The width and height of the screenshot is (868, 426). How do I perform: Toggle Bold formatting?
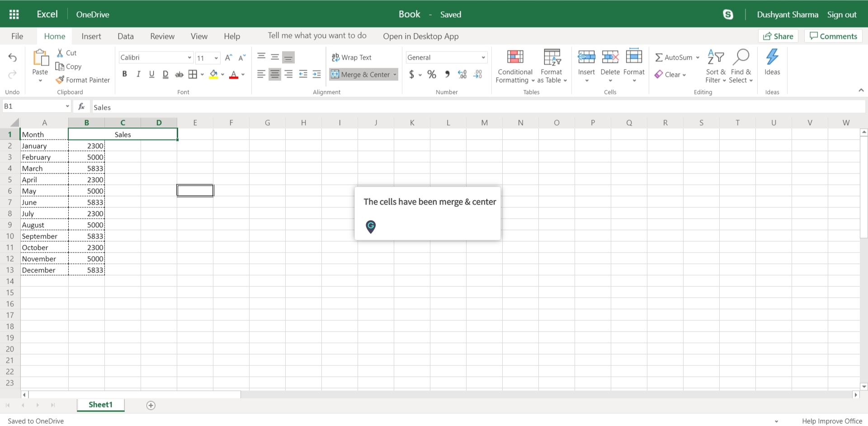124,75
